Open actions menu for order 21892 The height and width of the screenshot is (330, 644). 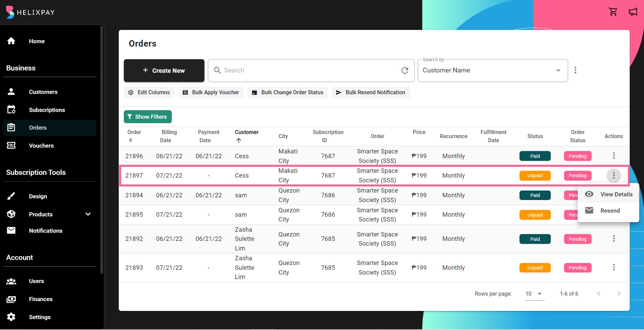(x=614, y=239)
